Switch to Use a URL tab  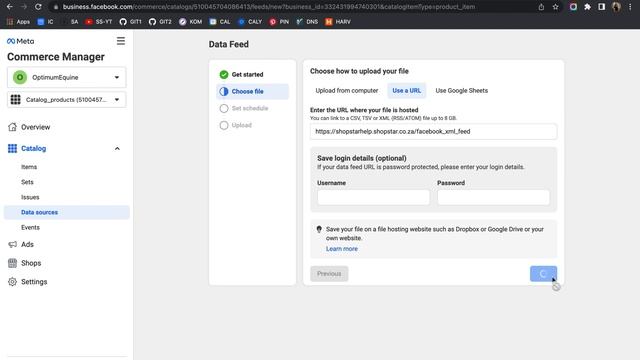point(407,91)
